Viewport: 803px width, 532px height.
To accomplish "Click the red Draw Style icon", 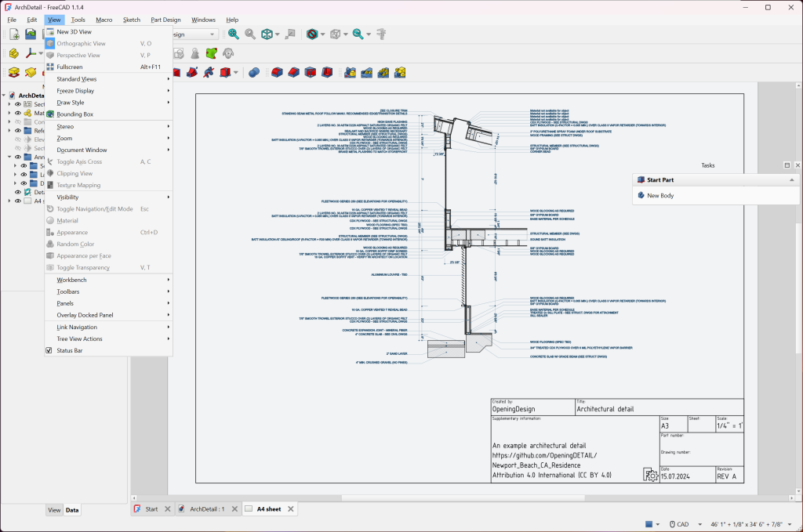I will 312,34.
